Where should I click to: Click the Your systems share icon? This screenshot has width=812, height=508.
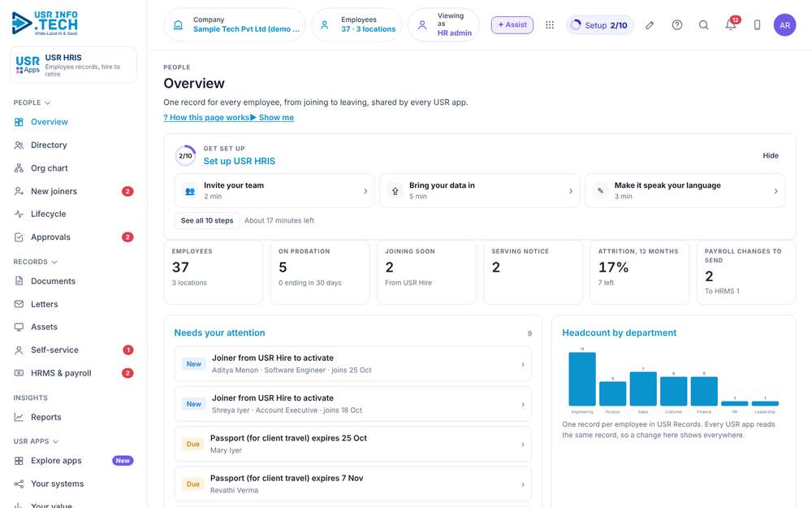(19, 484)
